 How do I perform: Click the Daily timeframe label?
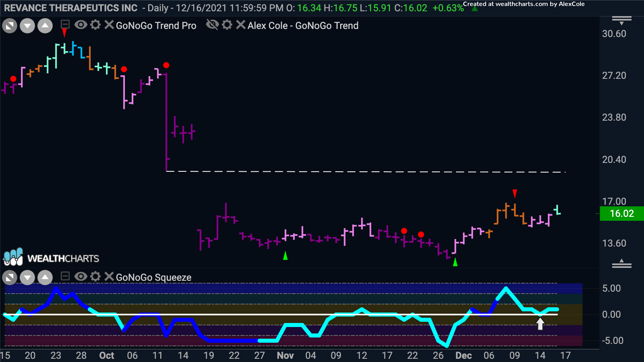click(158, 8)
